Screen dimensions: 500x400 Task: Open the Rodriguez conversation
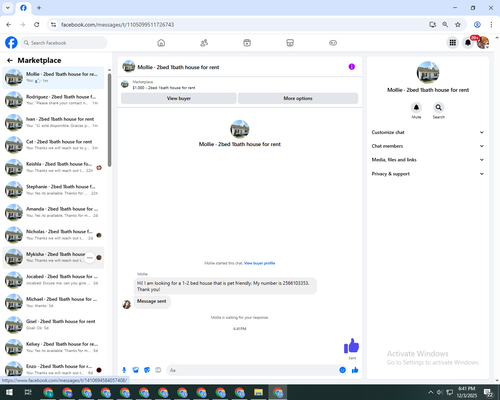pyautogui.click(x=53, y=100)
